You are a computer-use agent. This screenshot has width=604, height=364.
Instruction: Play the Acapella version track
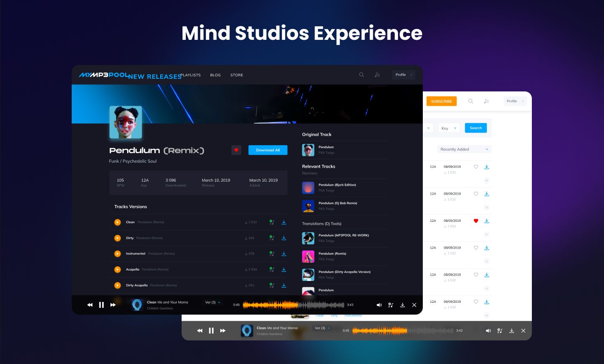tap(117, 269)
